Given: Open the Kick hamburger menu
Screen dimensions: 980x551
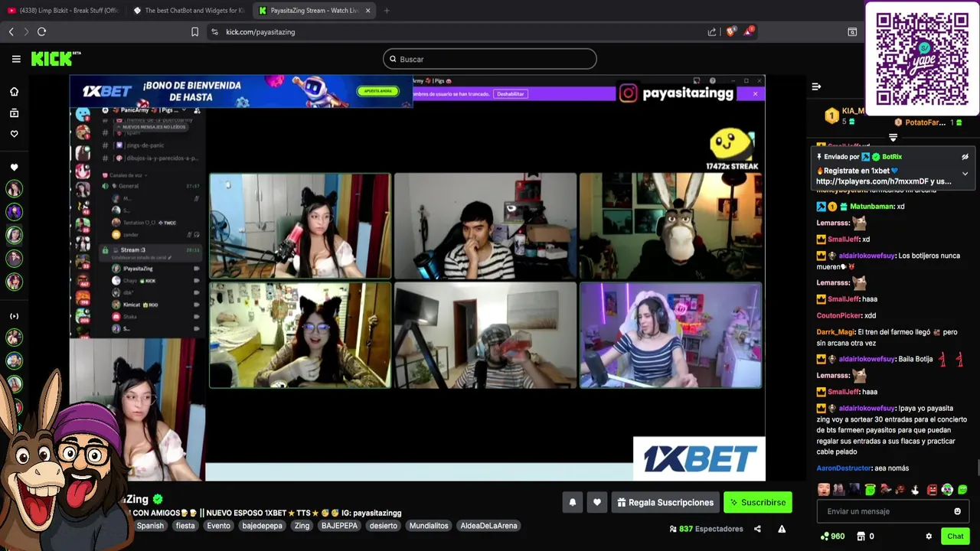Looking at the screenshot, I should 16,59.
